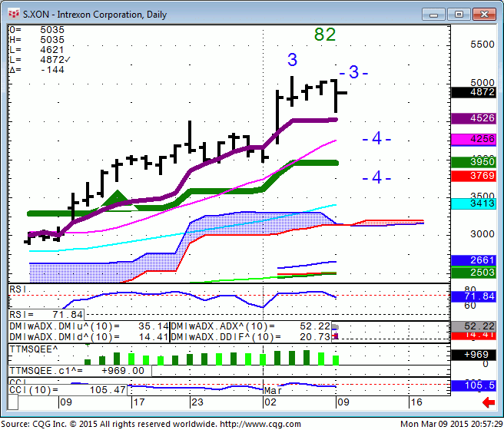The width and height of the screenshot is (504, 430).
Task: Click the 16 date label on time axis
Action: click(416, 402)
